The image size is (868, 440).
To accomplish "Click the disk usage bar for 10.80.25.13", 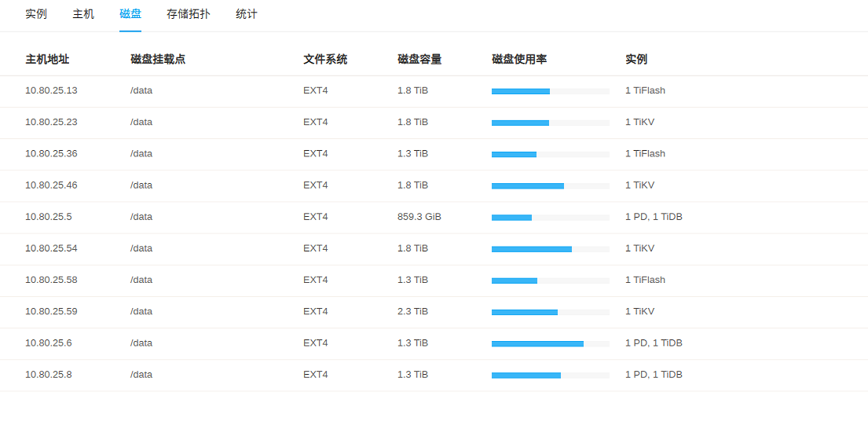I will [x=550, y=91].
